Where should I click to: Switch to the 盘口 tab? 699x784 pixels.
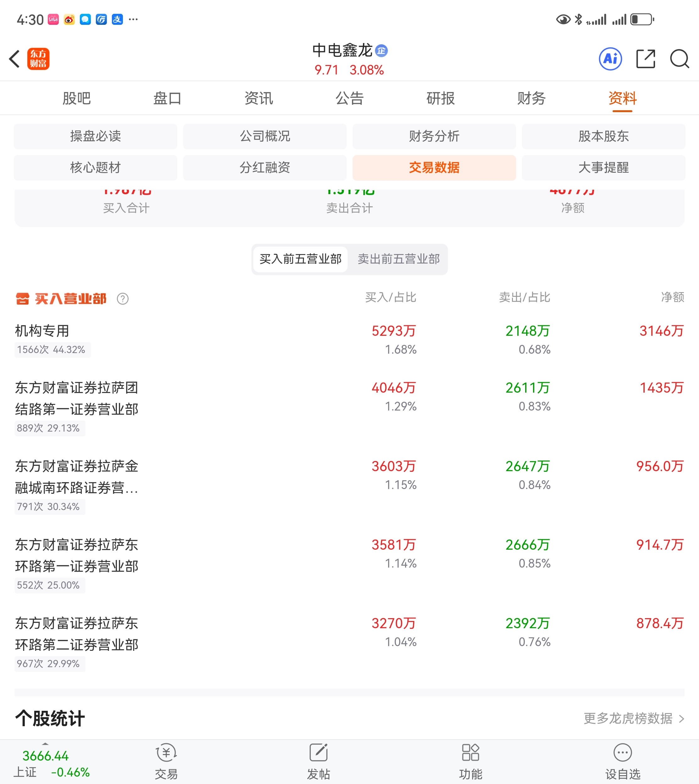(168, 98)
